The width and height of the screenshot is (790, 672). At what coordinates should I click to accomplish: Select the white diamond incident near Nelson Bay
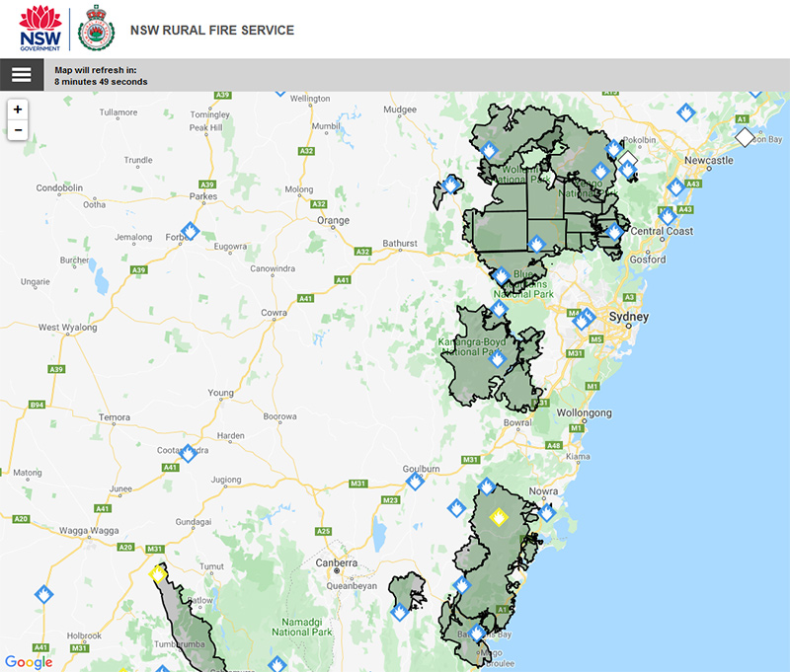743,137
